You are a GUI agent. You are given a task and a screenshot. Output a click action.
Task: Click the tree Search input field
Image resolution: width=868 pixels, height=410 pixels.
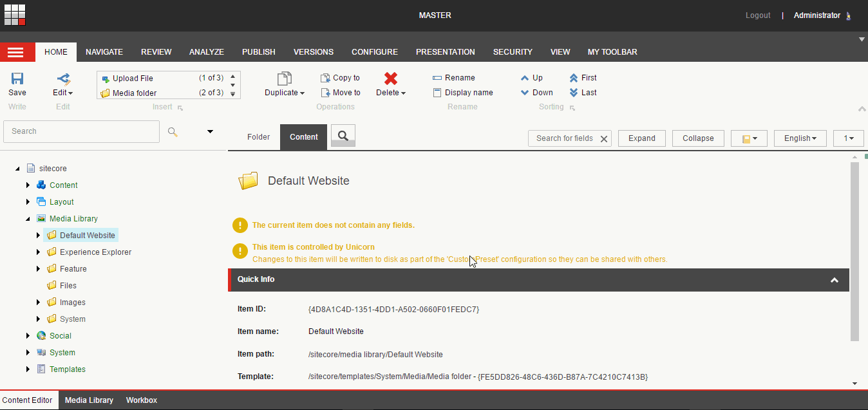[81, 131]
